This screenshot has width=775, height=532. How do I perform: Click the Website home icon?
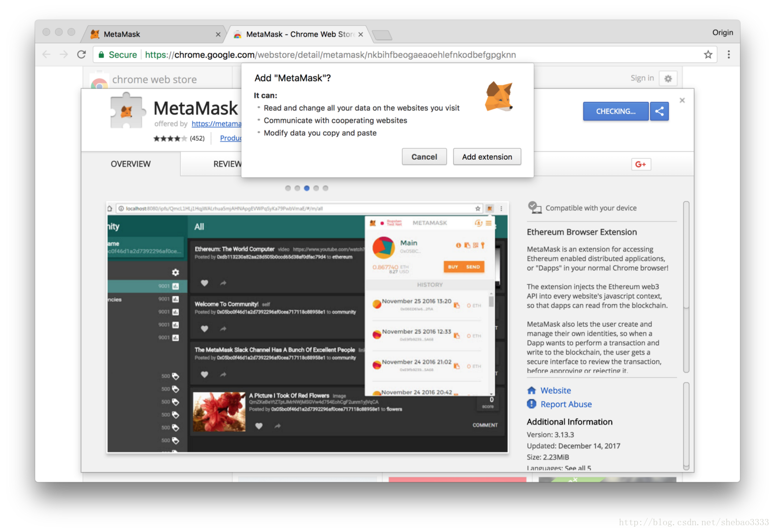click(x=531, y=390)
